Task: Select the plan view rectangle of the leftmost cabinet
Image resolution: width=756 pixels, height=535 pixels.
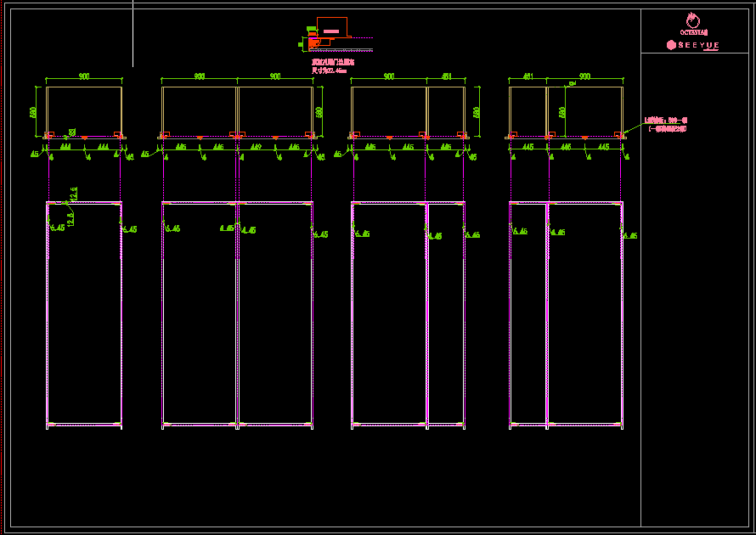Action: pyautogui.click(x=84, y=110)
